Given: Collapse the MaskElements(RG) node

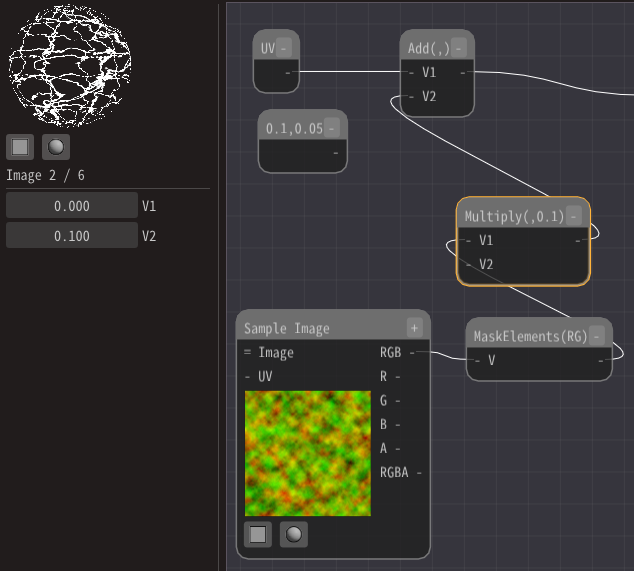Looking at the screenshot, I should point(596,336).
